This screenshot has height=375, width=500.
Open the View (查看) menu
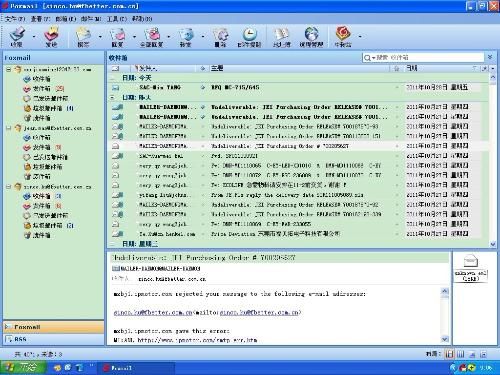[40, 19]
